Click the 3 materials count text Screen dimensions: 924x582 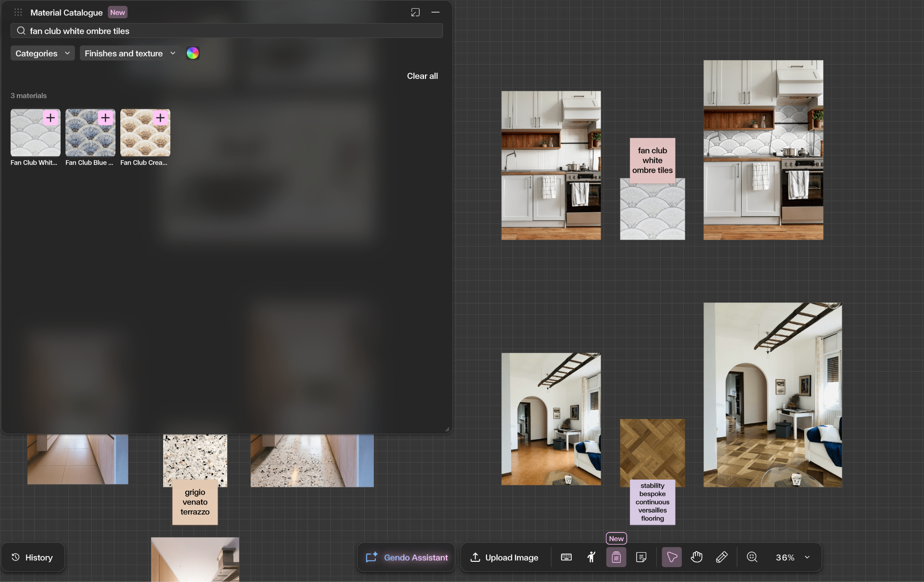pos(28,96)
